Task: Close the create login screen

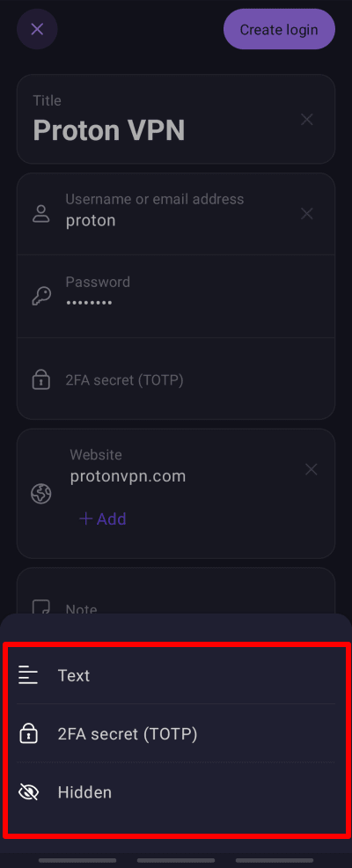Action: tap(37, 29)
